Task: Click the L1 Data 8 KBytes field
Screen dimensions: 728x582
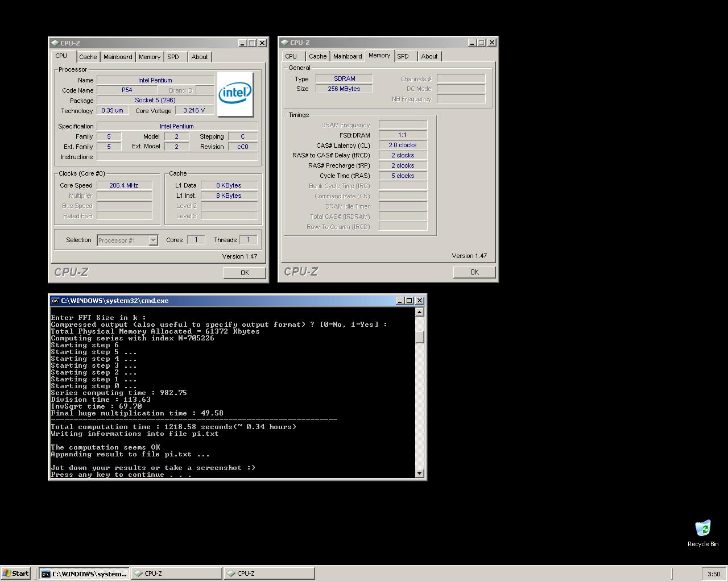Action: [x=229, y=185]
